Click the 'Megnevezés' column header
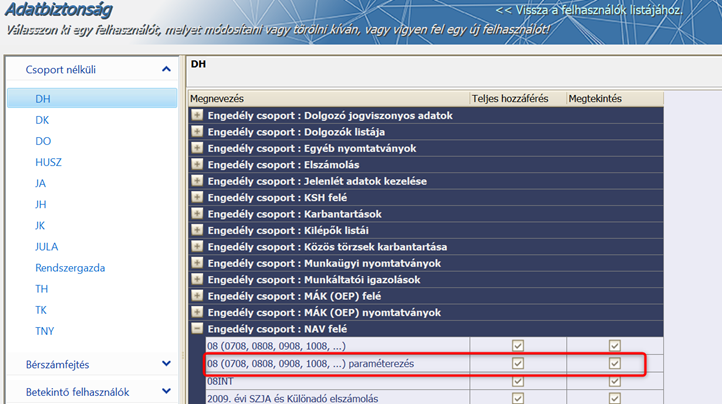The height and width of the screenshot is (404, 722). (329, 99)
